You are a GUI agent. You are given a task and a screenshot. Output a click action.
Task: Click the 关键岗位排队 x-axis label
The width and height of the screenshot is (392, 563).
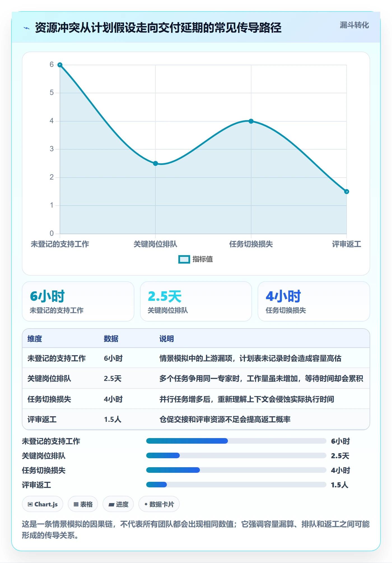[x=155, y=244]
